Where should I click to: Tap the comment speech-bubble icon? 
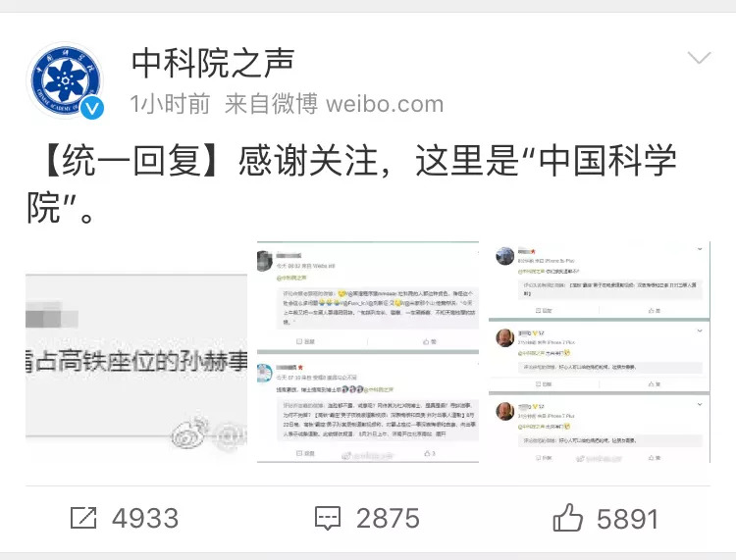[x=327, y=518]
